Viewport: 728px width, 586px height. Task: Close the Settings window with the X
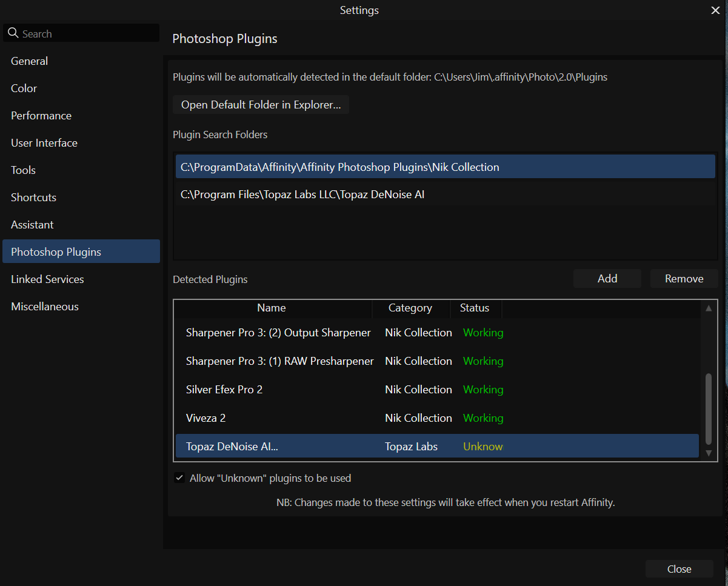point(715,10)
